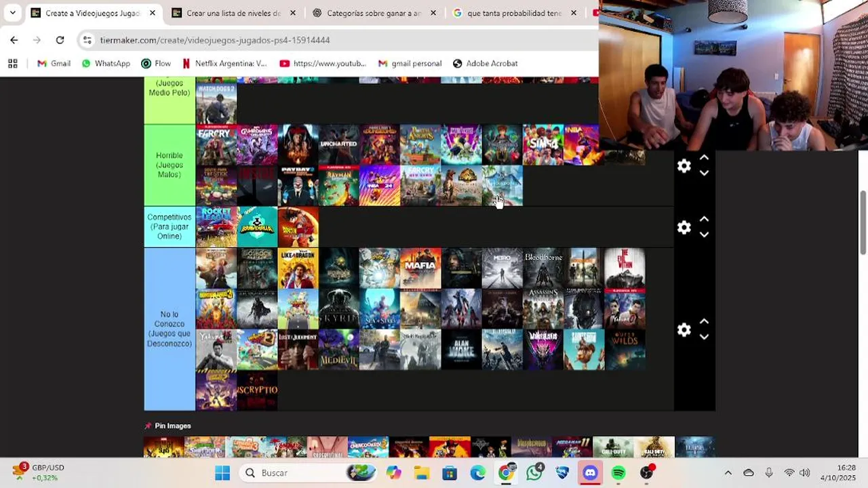Select the Far Cry New Dawn cover
The width and height of the screenshot is (868, 488).
pyautogui.click(x=420, y=185)
